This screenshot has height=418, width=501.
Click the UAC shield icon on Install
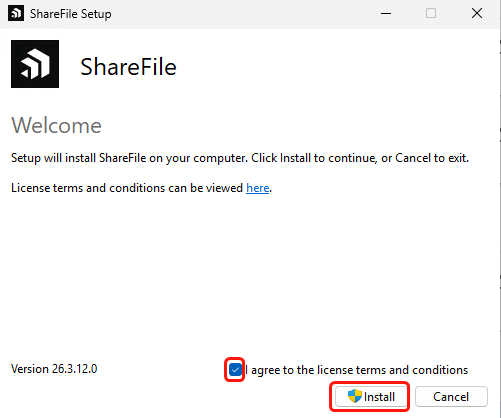click(x=354, y=396)
